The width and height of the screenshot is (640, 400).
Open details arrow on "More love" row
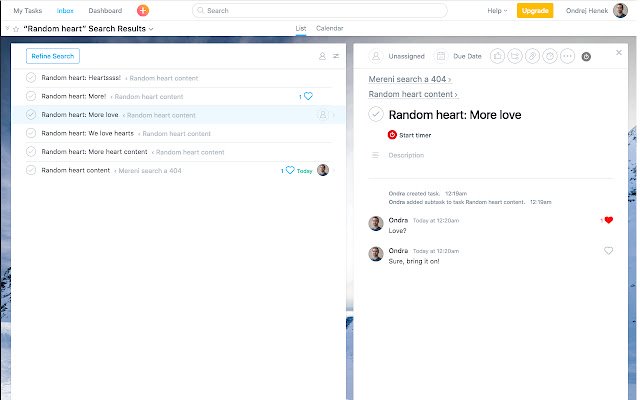[x=334, y=116]
